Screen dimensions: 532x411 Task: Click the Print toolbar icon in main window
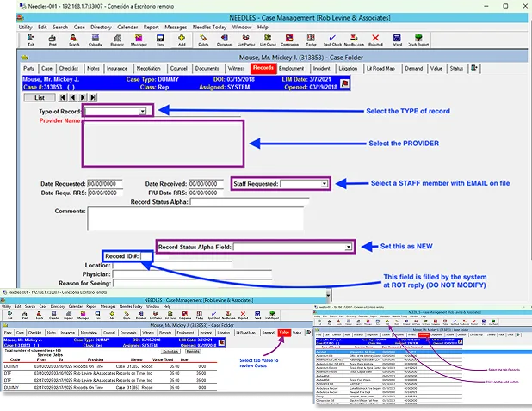(53, 40)
